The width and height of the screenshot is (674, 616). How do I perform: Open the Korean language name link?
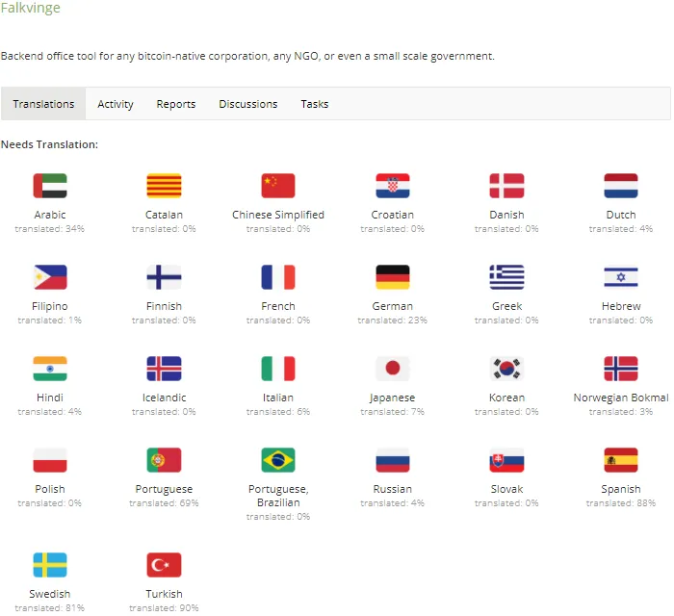pyautogui.click(x=506, y=398)
